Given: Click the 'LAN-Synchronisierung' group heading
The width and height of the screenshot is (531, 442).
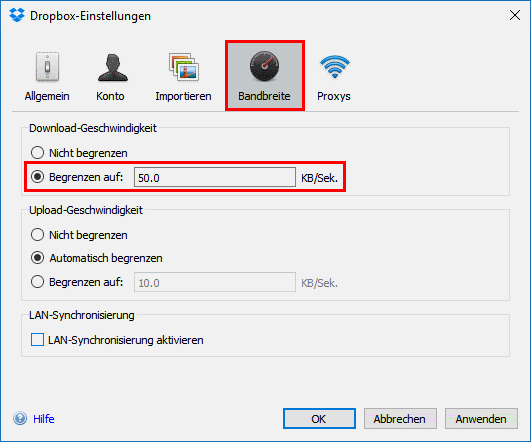Looking at the screenshot, I should (82, 315).
